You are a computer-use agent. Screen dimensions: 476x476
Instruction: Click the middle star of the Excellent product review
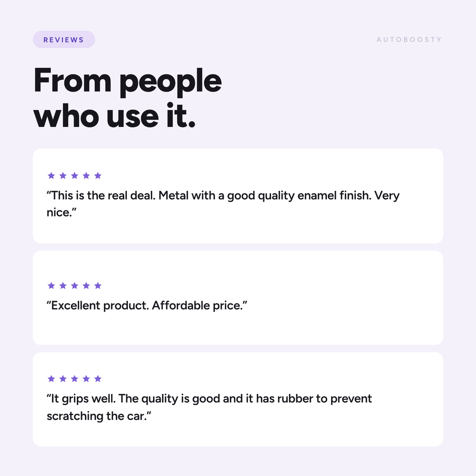pyautogui.click(x=75, y=286)
